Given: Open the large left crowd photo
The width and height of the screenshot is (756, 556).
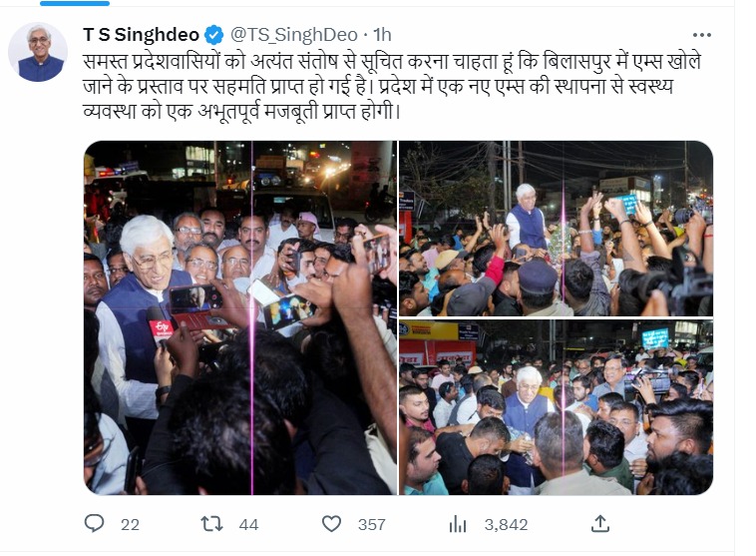Looking at the screenshot, I should click(240, 317).
